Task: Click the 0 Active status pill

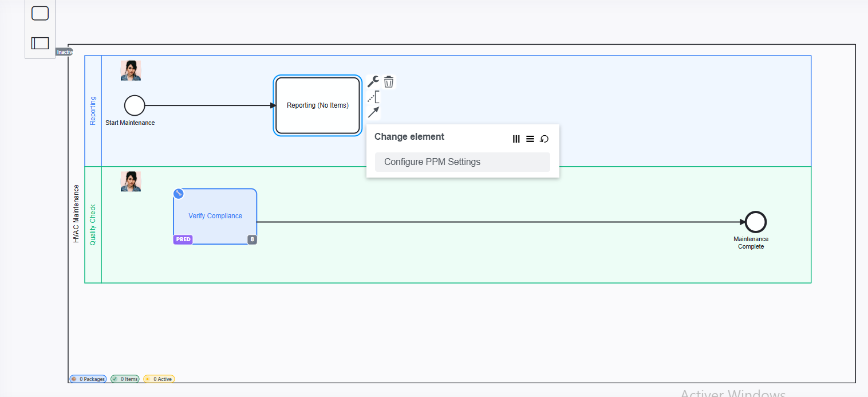Action: pos(159,379)
